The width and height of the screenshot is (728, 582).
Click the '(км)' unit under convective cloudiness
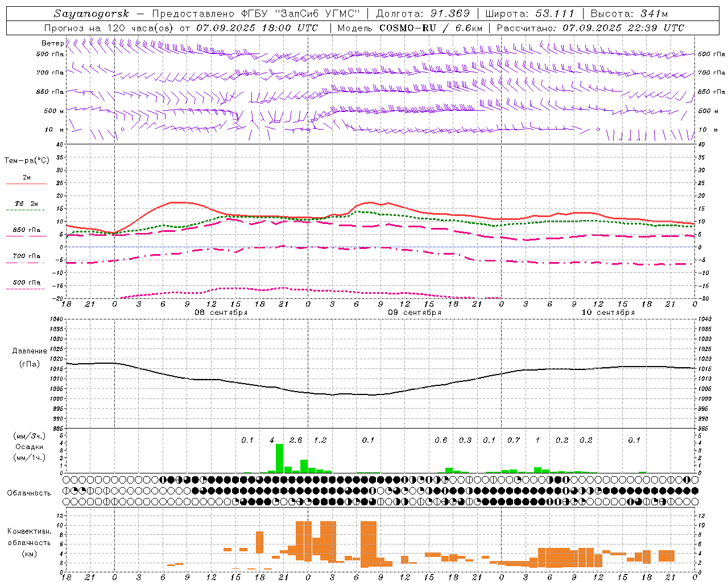30,554
